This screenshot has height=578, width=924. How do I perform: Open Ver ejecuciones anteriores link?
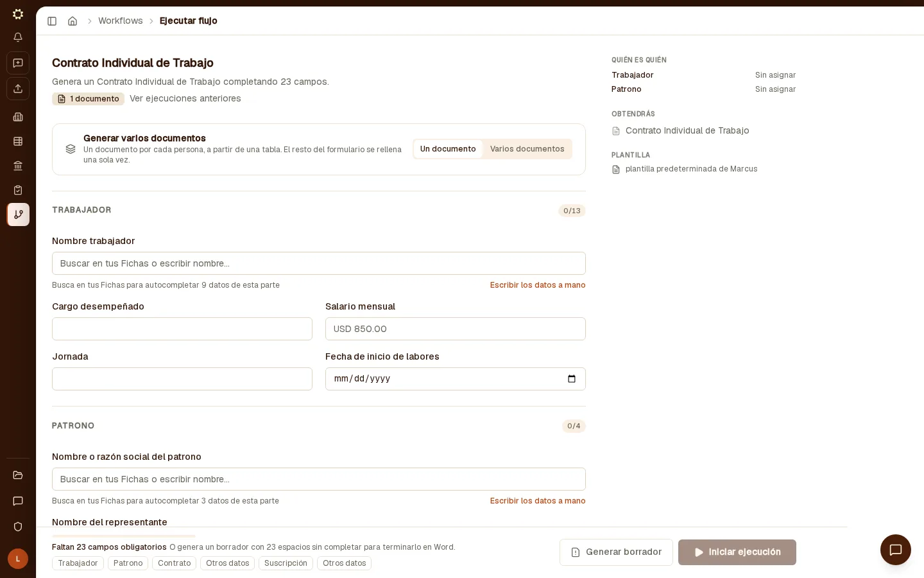[185, 99]
